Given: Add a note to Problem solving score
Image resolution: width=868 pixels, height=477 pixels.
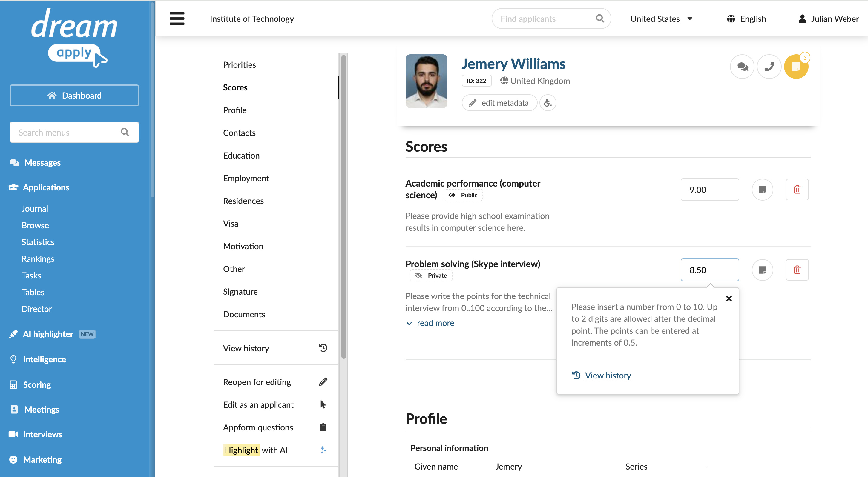Looking at the screenshot, I should tap(763, 270).
